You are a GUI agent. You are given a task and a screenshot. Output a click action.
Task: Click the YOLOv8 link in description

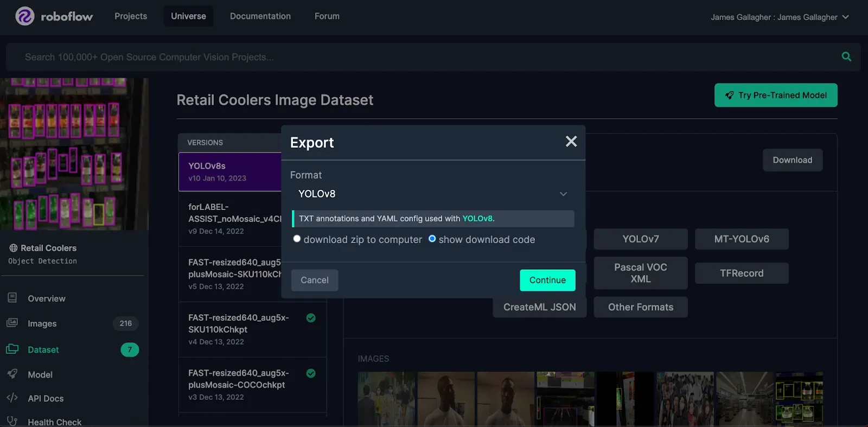(x=477, y=218)
